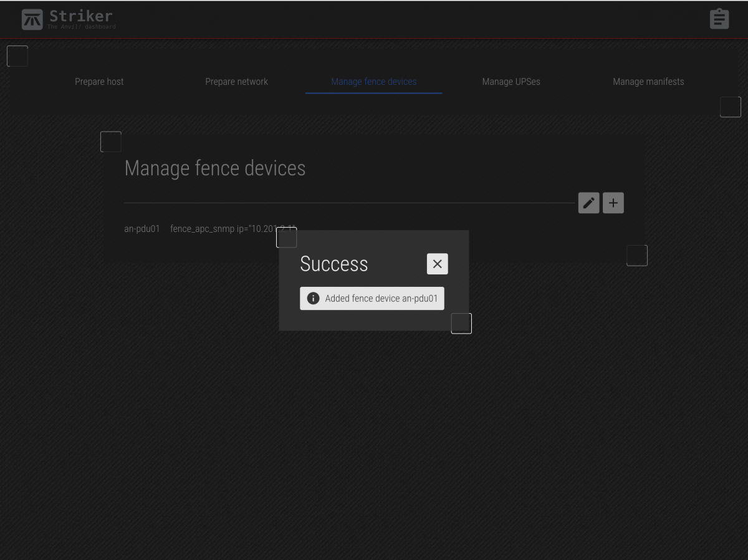Click the Success dialog title
The height and width of the screenshot is (560, 748).
(x=334, y=264)
